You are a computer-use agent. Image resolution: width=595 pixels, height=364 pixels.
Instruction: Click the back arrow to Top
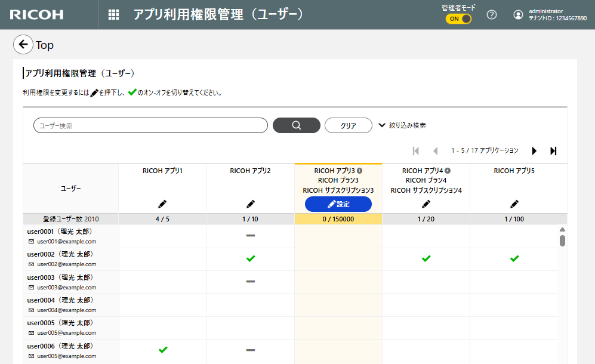coord(23,45)
